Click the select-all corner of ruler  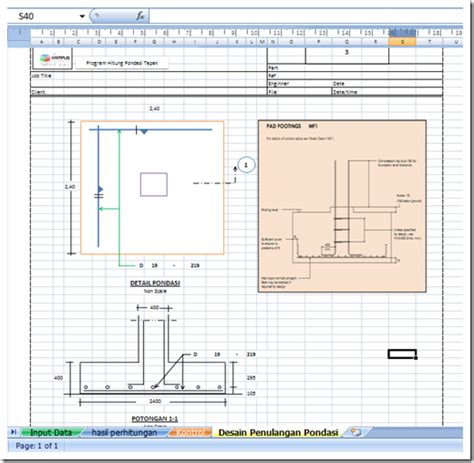19,36
